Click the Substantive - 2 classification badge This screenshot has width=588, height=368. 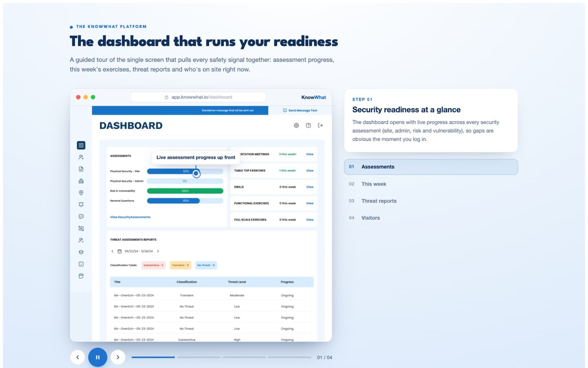point(154,265)
